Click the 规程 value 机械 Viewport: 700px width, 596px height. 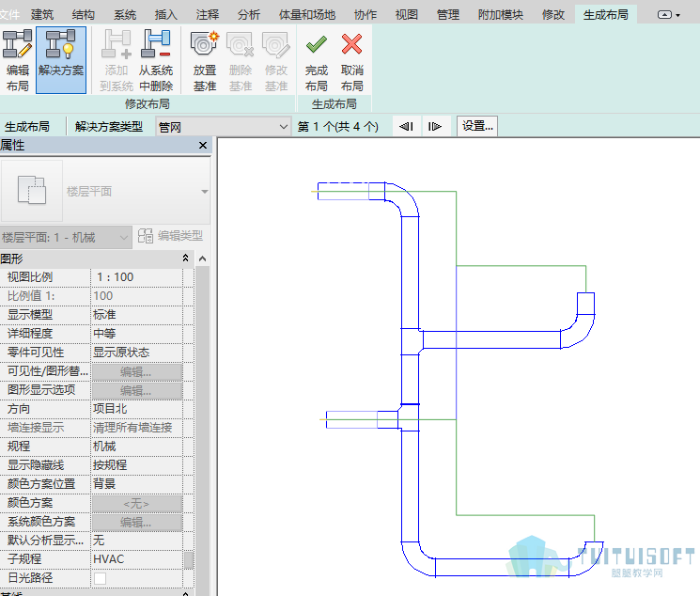136,447
